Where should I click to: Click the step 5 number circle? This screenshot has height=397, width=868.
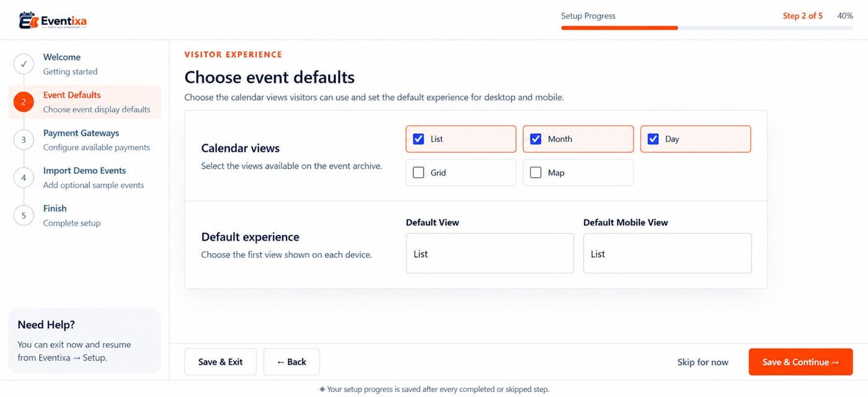coord(24,215)
